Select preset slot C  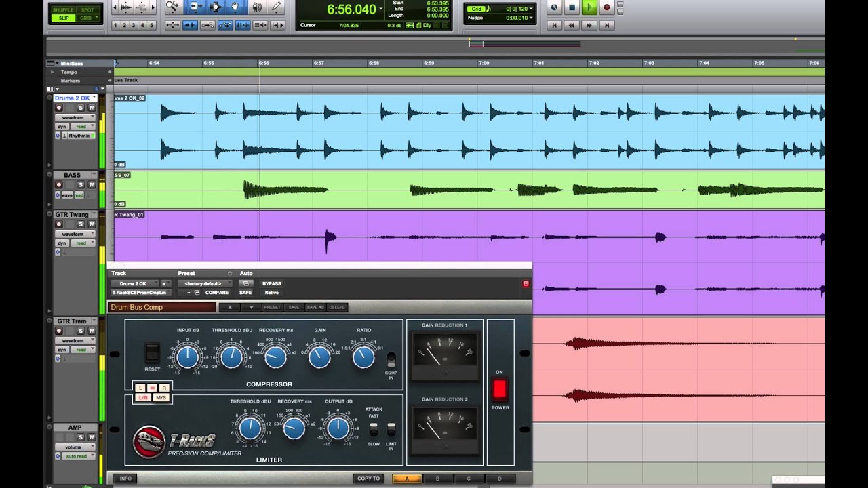tap(469, 479)
